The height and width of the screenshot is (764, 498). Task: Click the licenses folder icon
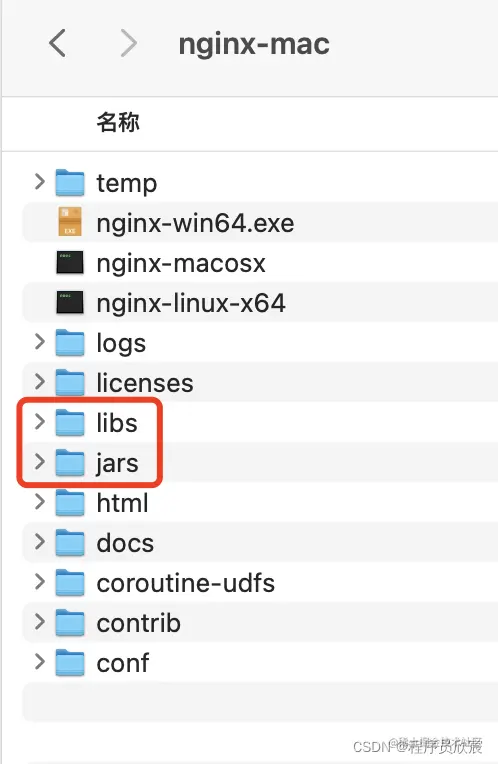(x=70, y=382)
